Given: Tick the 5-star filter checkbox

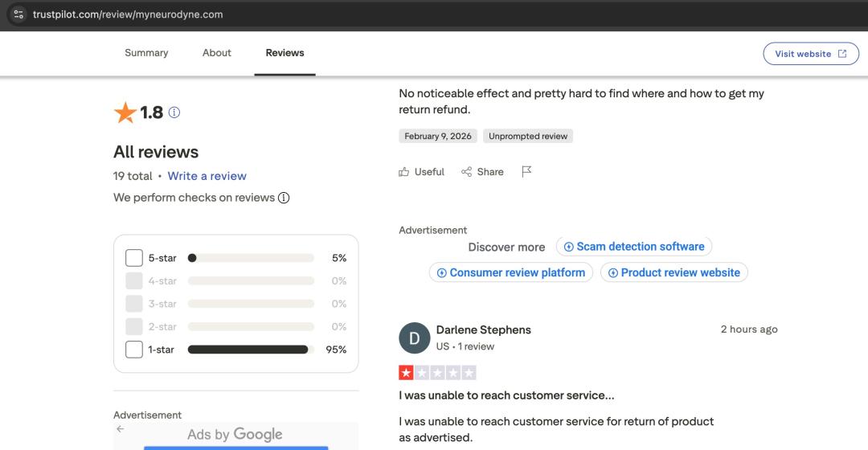Looking at the screenshot, I should [134, 258].
